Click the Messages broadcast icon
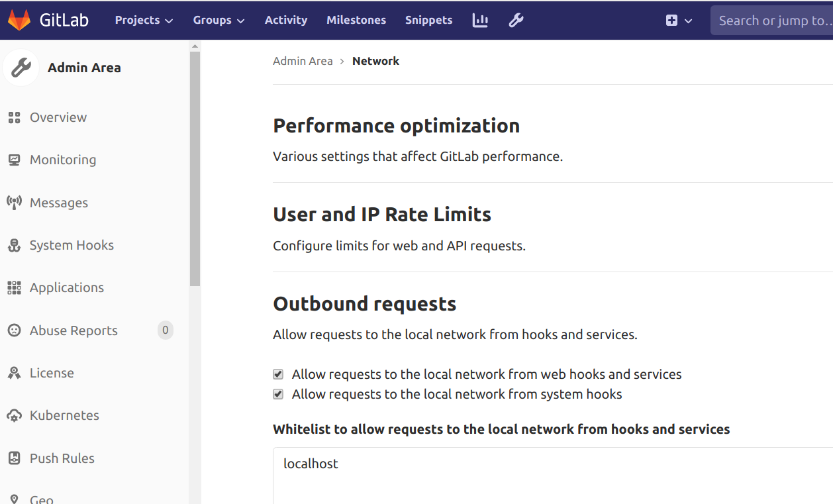833x504 pixels. [x=14, y=203]
